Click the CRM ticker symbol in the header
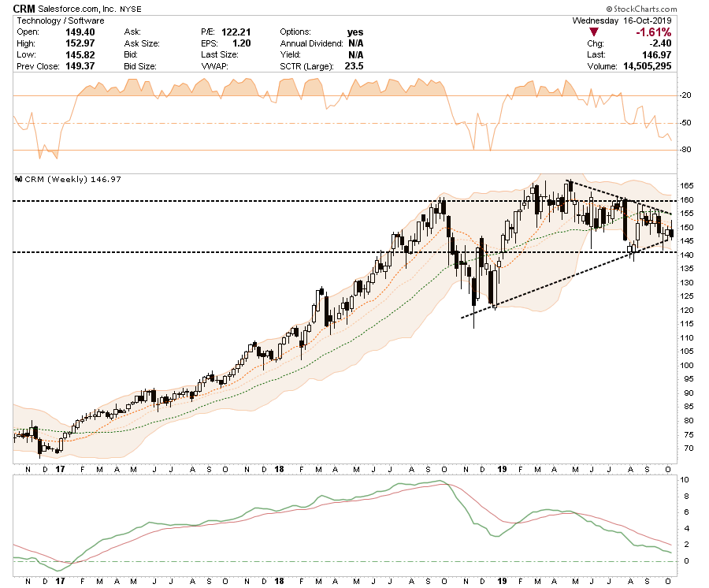 24,9
